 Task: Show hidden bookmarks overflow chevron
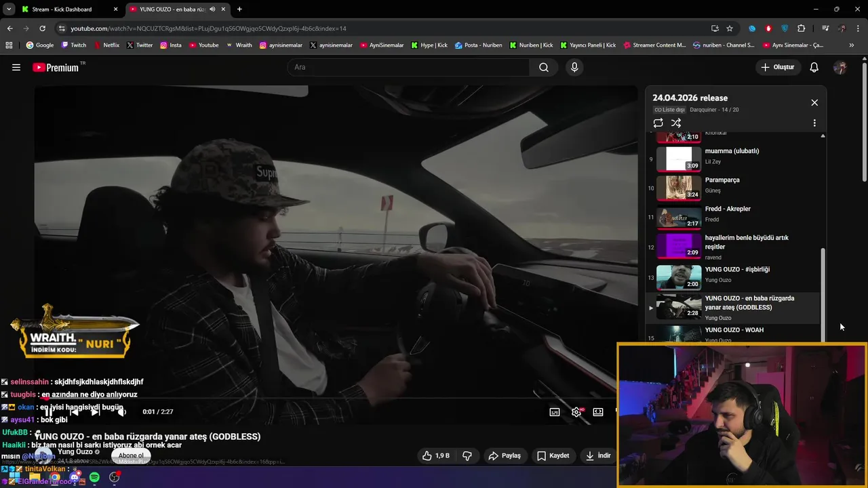point(852,45)
